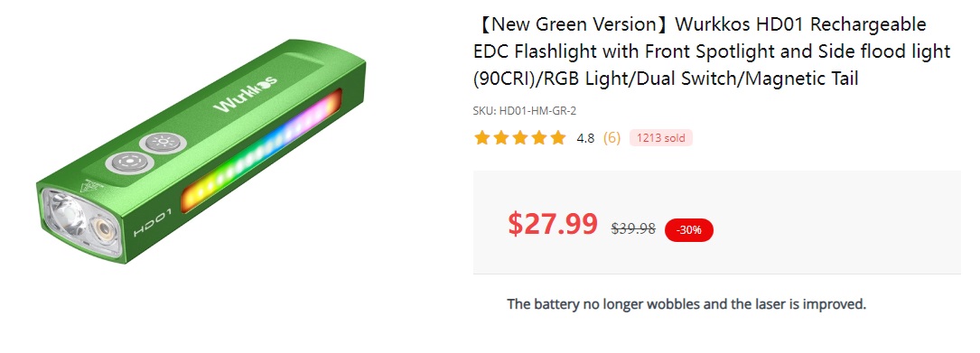Click the front spotlight lens in photo
The height and width of the screenshot is (353, 980).
[x=66, y=216]
